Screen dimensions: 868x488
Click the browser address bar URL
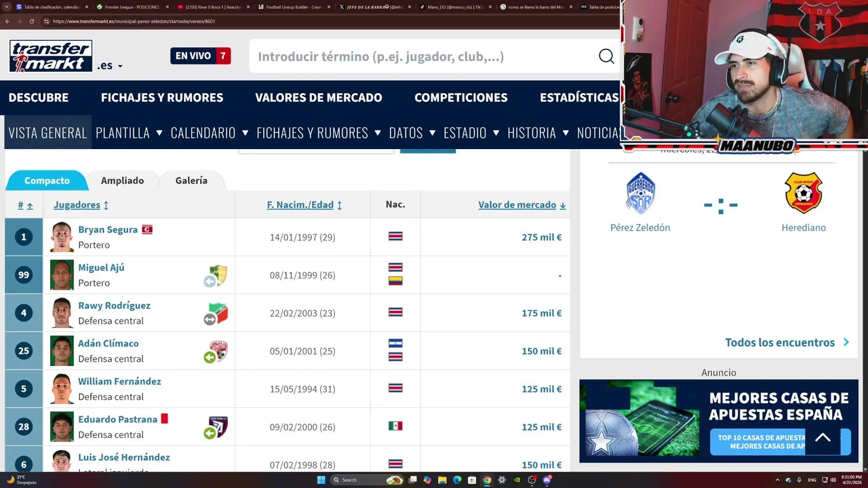click(134, 21)
